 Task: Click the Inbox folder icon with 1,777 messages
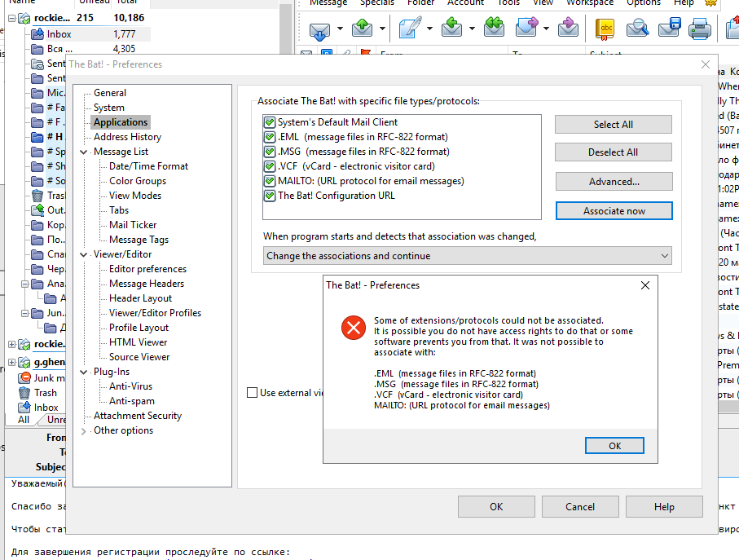tap(37, 34)
